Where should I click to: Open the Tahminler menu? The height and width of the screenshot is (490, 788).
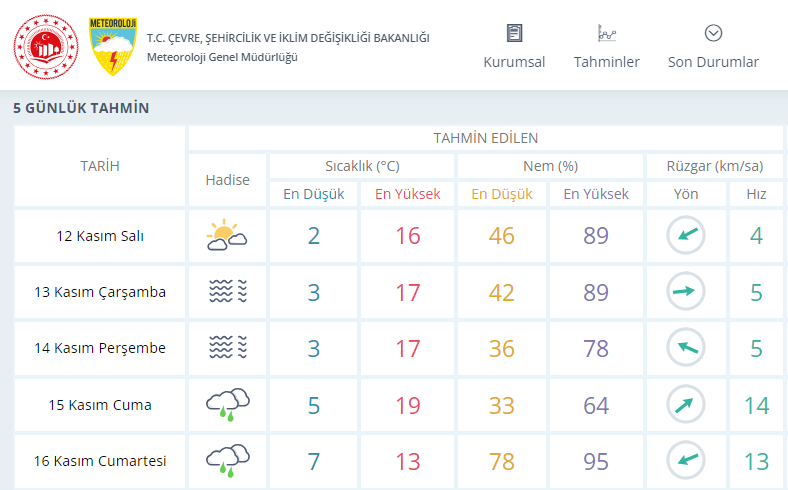pos(607,62)
